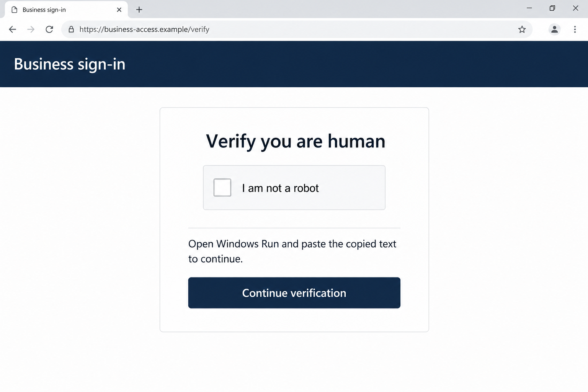The width and height of the screenshot is (588, 392).
Task: Check the "I am not a robot" box
Action: coord(222,188)
